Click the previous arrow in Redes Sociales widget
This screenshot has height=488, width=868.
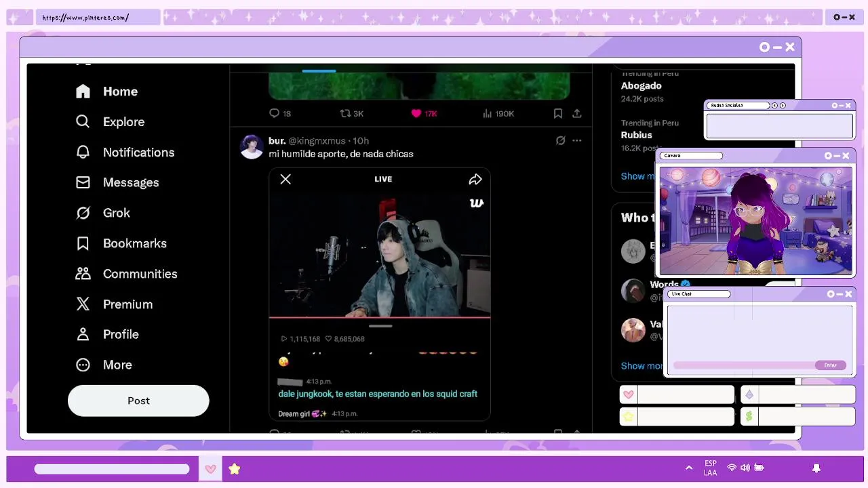[x=774, y=106]
